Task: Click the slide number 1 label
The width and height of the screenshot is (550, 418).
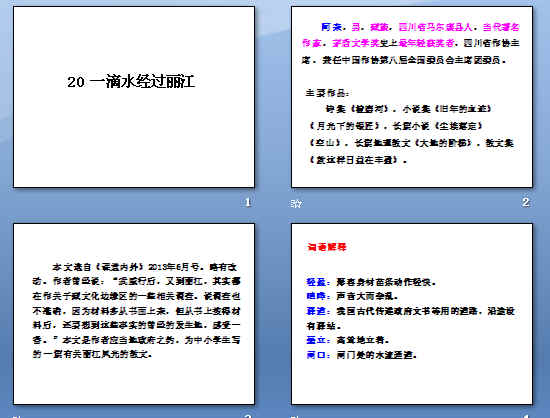Action: pyautogui.click(x=248, y=202)
